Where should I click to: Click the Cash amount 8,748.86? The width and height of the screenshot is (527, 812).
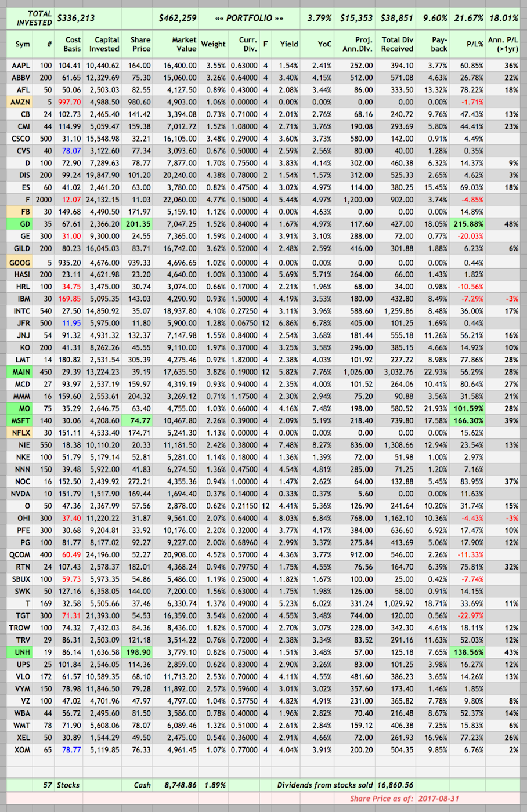pos(181,785)
